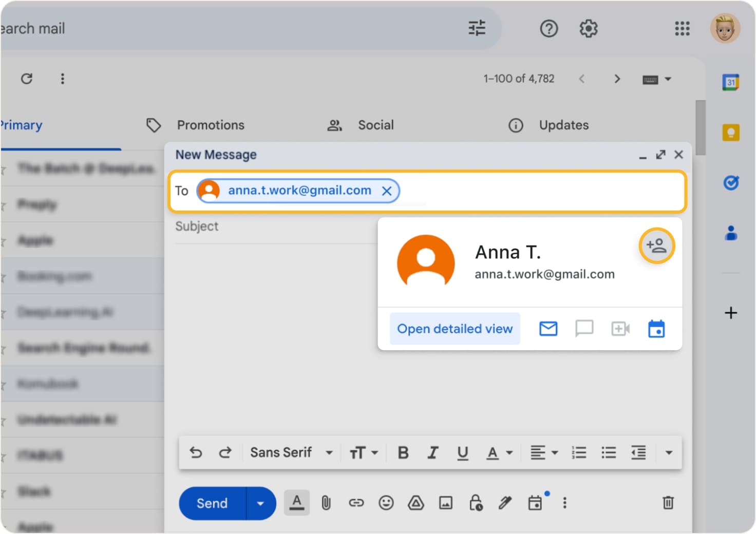Image resolution: width=756 pixels, height=534 pixels.
Task: Add Anna T. to Contacts
Action: 656,246
